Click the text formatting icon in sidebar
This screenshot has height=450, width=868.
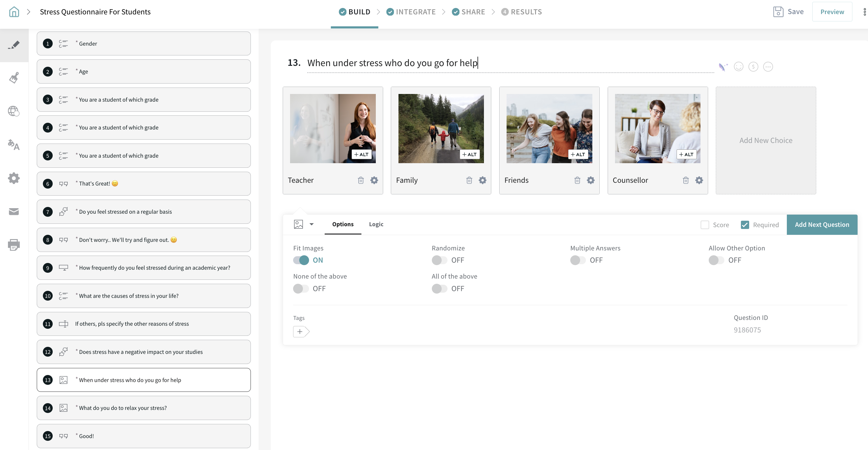tap(14, 144)
